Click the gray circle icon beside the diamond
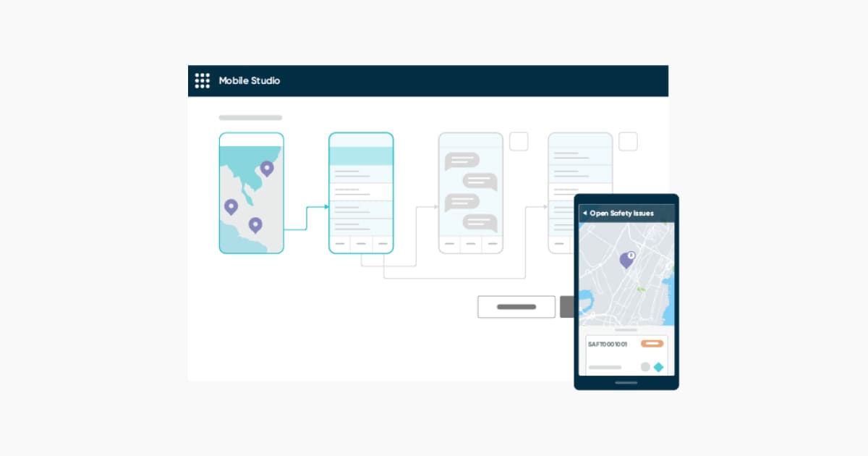 tap(644, 367)
